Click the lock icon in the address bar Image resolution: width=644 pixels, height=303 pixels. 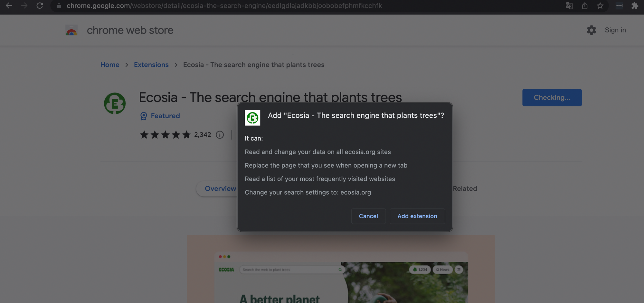(59, 6)
